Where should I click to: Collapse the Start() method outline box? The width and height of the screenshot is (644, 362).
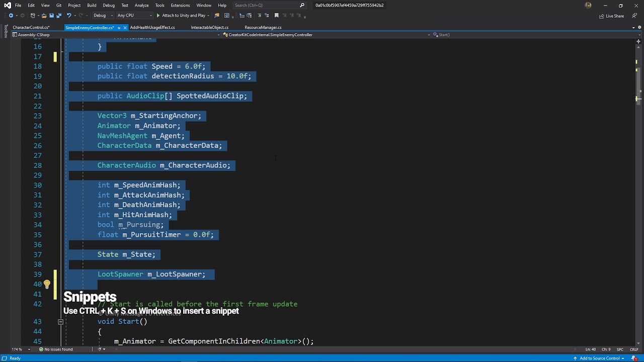[60, 322]
